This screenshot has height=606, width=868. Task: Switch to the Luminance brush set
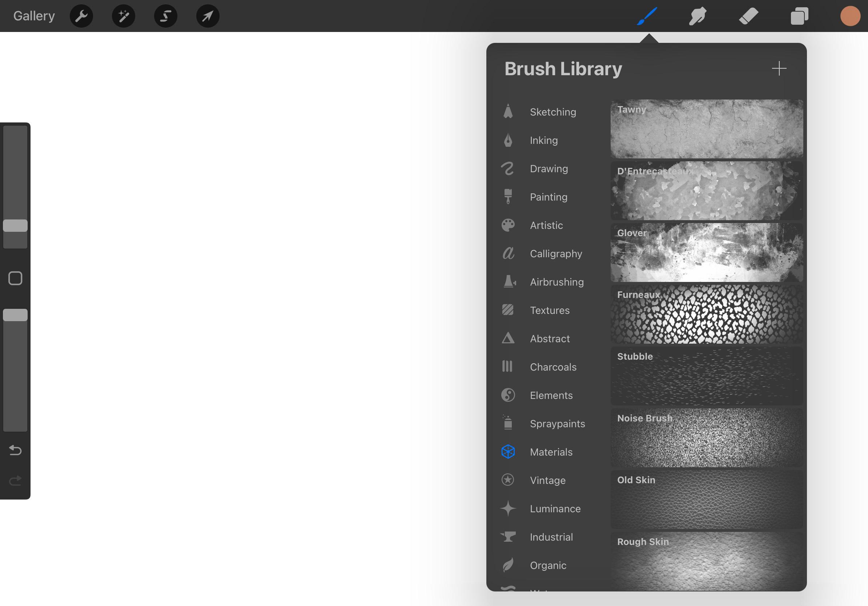555,509
